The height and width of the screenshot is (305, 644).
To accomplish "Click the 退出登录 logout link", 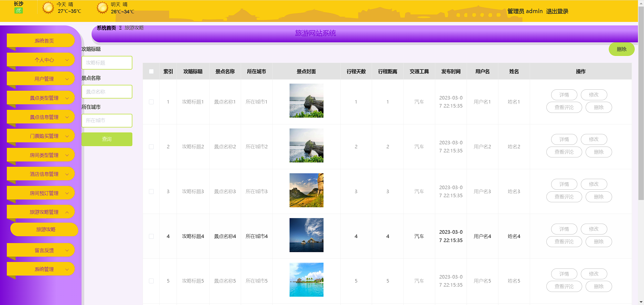I will click(557, 11).
